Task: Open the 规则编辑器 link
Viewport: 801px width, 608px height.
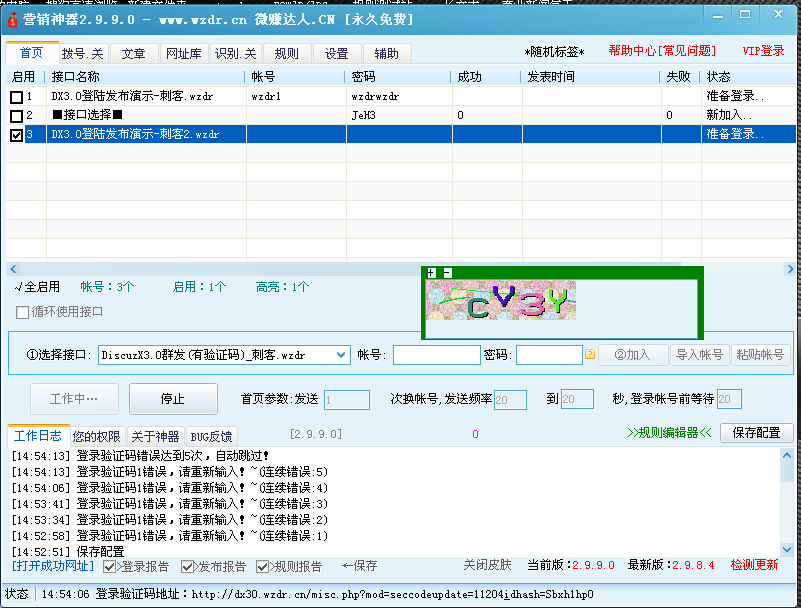Action: (669, 433)
